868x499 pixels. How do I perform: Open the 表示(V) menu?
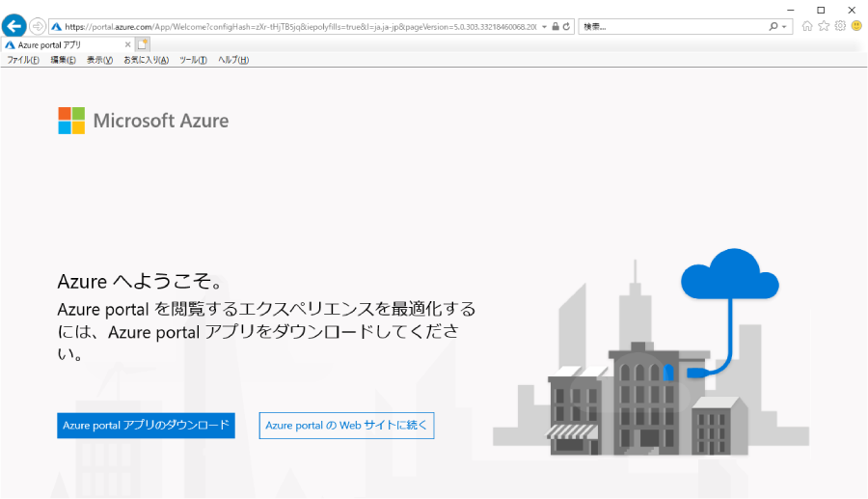tap(99, 60)
